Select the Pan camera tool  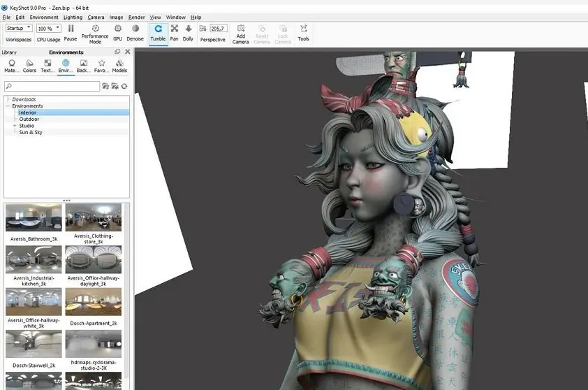tap(175, 33)
